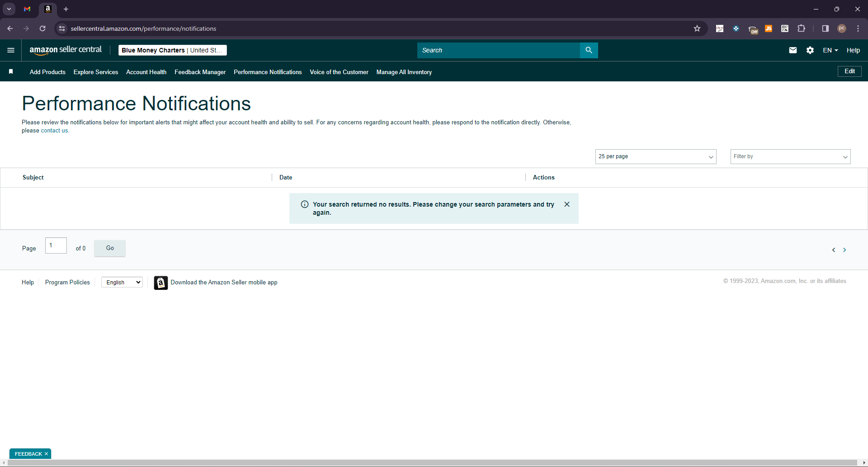This screenshot has width=868, height=467.
Task: Open Chrome three-dot menu
Action: 858,28
